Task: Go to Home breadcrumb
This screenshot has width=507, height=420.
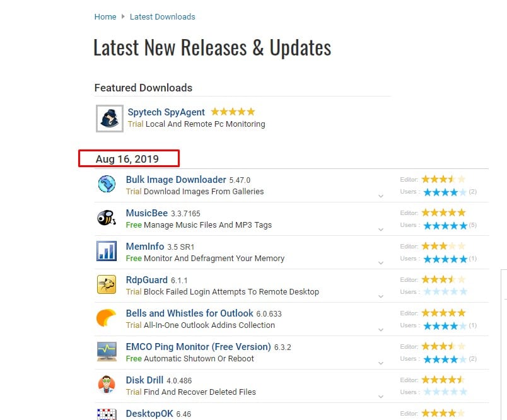Action: 105,17
